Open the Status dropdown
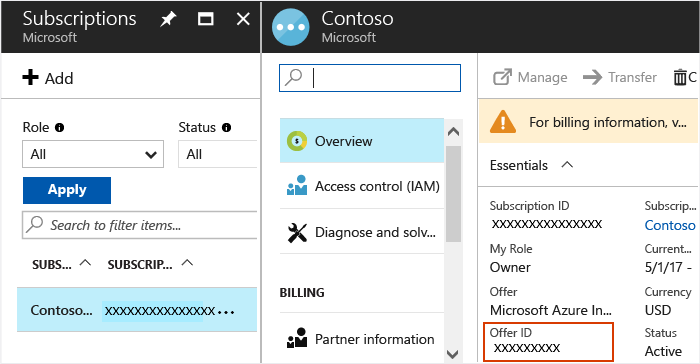The image size is (700, 364). pyautogui.click(x=218, y=154)
